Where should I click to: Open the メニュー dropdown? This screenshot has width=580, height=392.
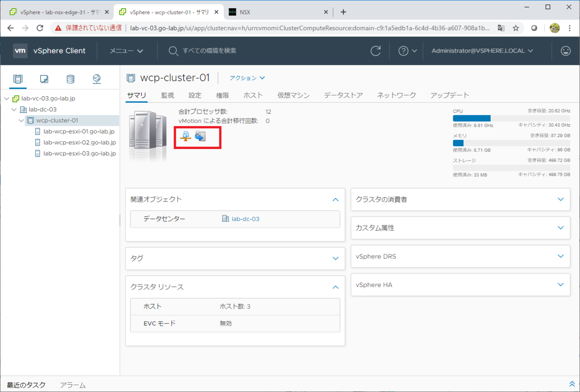[126, 51]
